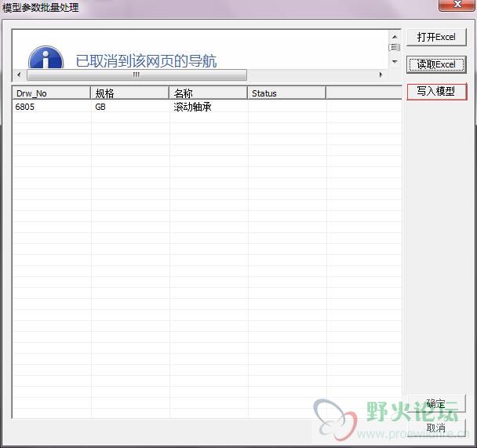Viewport: 477px width, 448px height.
Task: Click the 写入模型 button
Action: click(436, 91)
